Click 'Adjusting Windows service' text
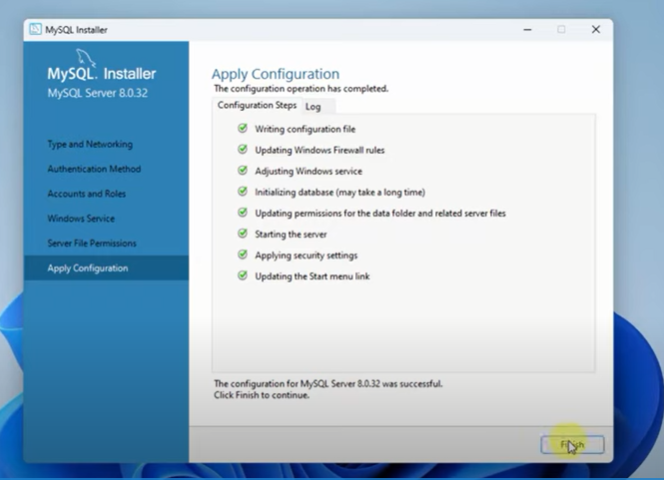Screen dimensions: 664x480 pyautogui.click(x=308, y=171)
